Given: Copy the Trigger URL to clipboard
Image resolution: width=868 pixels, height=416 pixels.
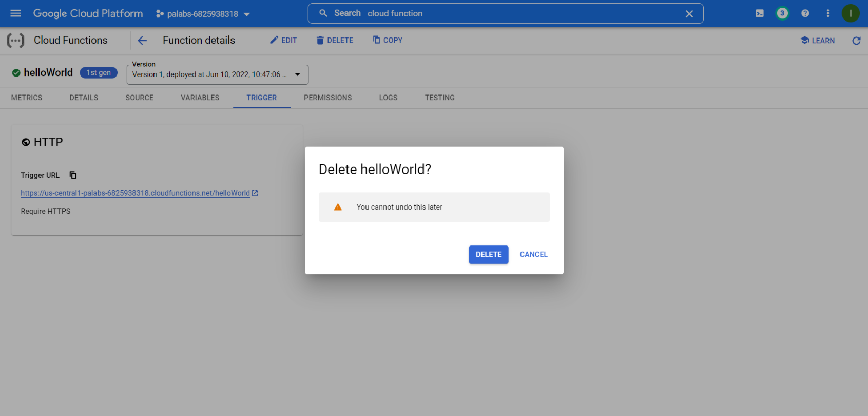Looking at the screenshot, I should pyautogui.click(x=73, y=175).
